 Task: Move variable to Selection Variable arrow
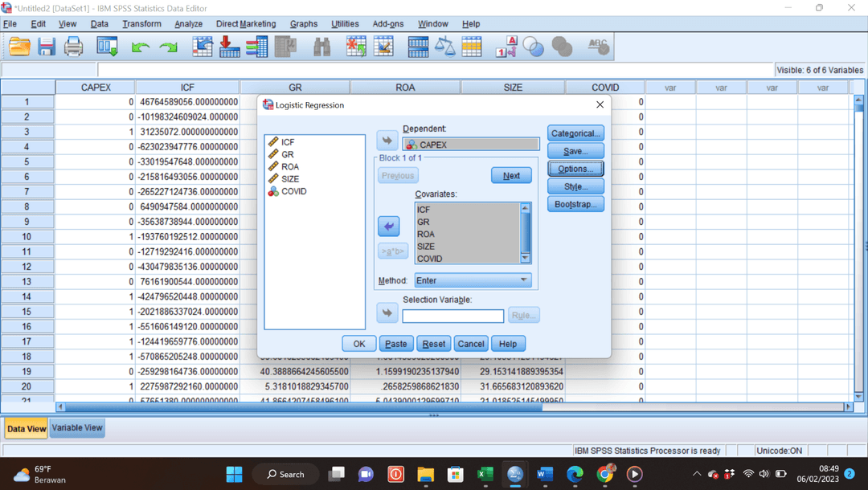tap(387, 313)
